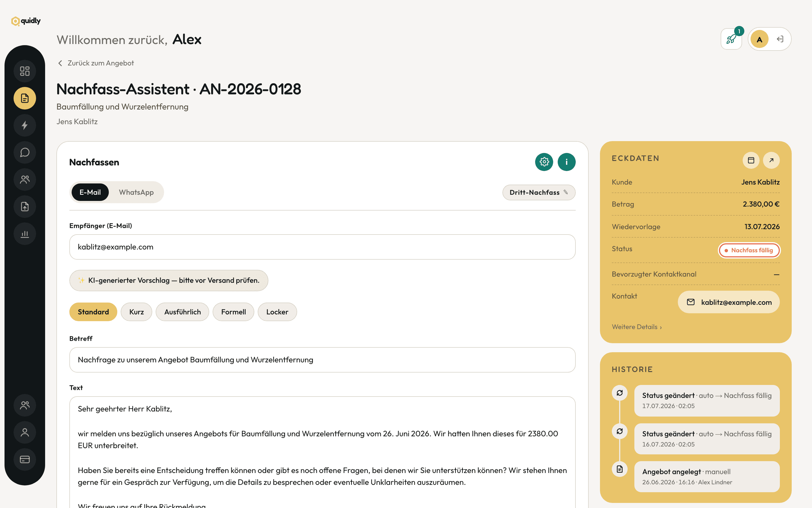Screen dimensions: 812x508
Task: Click the Nachfass fällig status badge
Action: point(749,250)
